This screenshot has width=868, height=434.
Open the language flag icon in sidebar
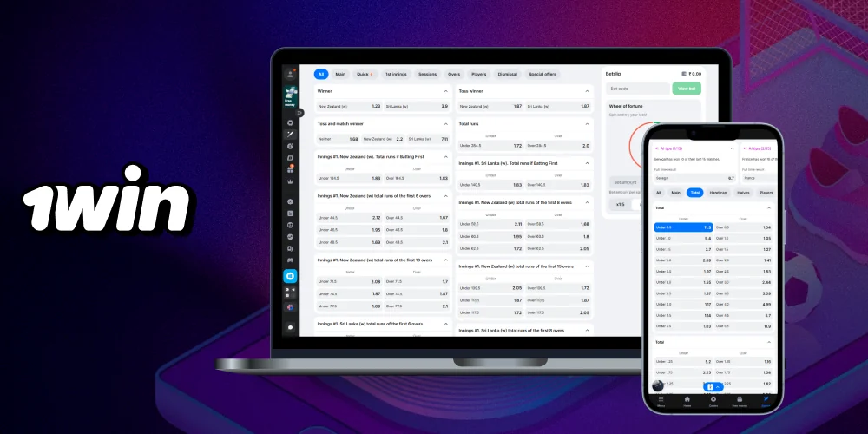pyautogui.click(x=290, y=306)
